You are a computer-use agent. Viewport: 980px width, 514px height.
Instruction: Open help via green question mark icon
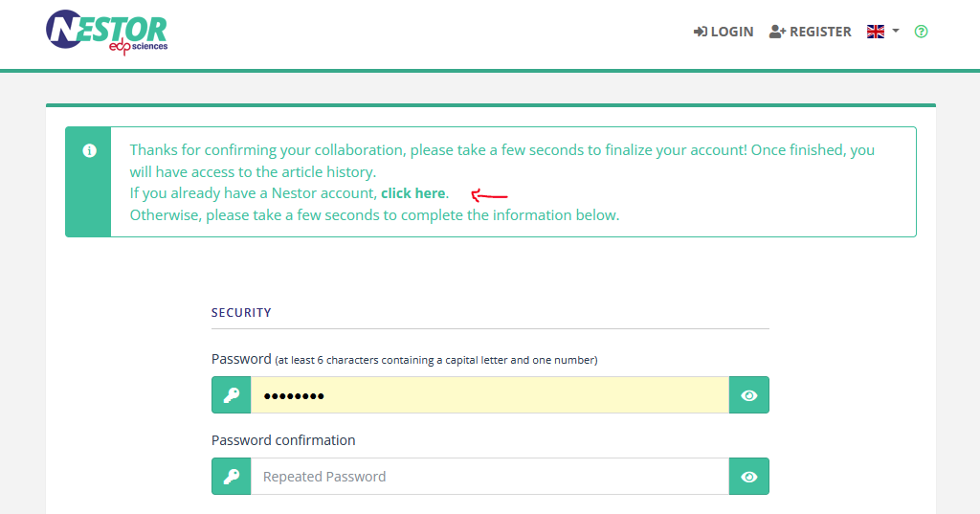pos(922,32)
